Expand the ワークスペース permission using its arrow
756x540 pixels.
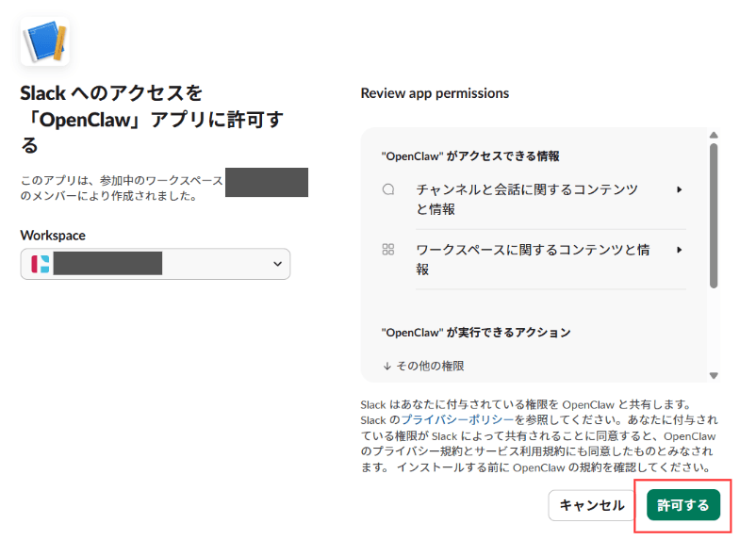680,250
